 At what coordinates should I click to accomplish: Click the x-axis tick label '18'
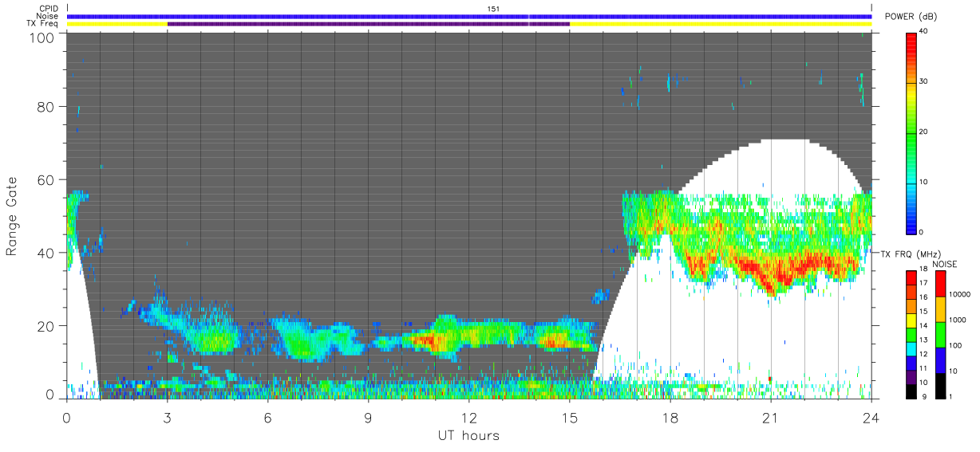tap(670, 418)
